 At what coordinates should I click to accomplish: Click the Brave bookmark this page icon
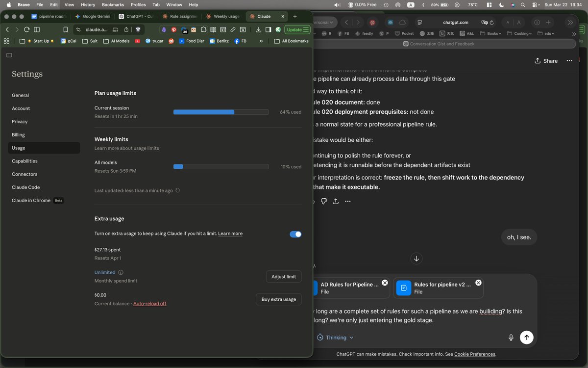(66, 29)
